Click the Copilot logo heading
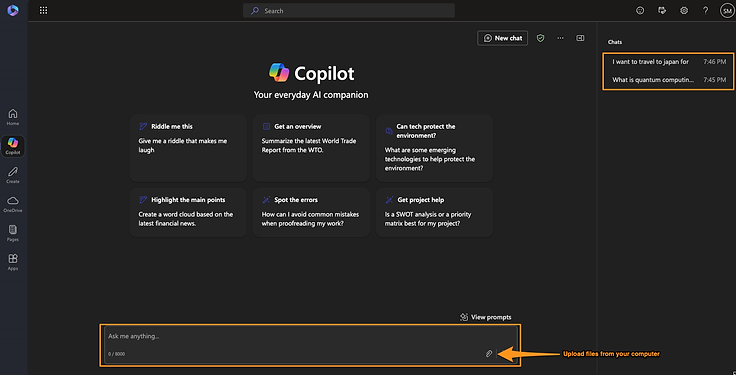736x375 pixels. coord(311,73)
